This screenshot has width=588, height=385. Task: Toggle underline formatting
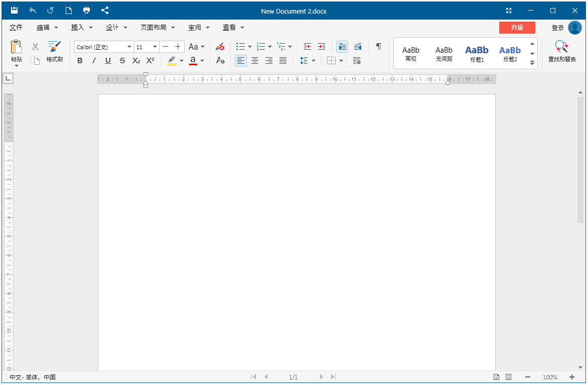108,60
